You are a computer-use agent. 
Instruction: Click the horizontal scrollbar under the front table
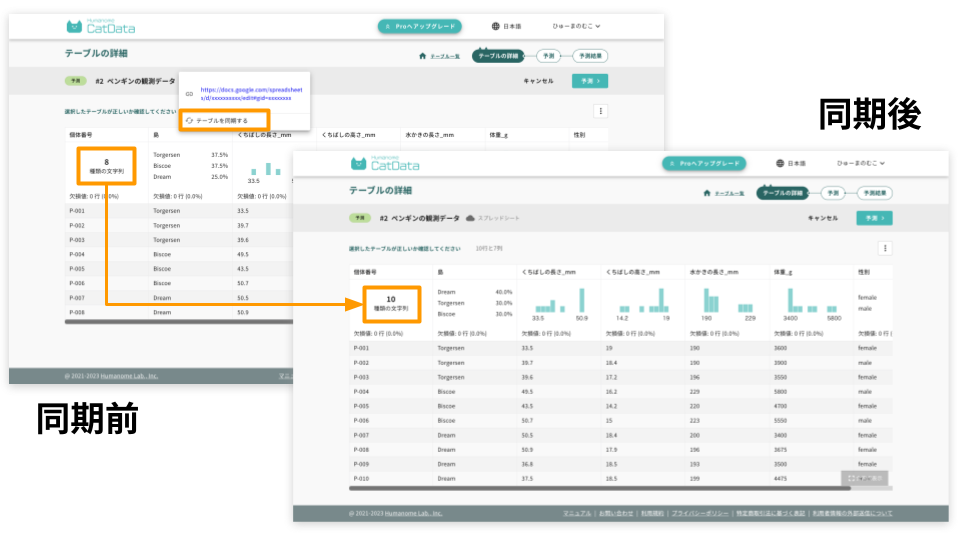click(x=600, y=488)
